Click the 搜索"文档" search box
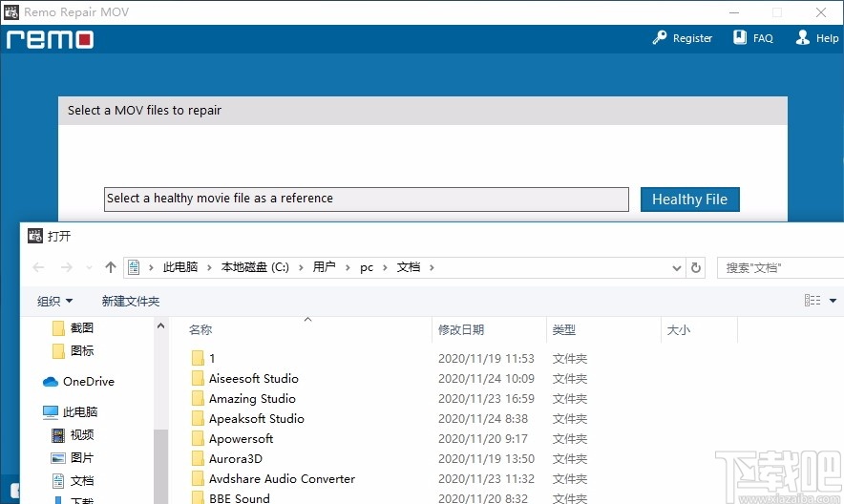The height and width of the screenshot is (504, 844). click(x=780, y=268)
